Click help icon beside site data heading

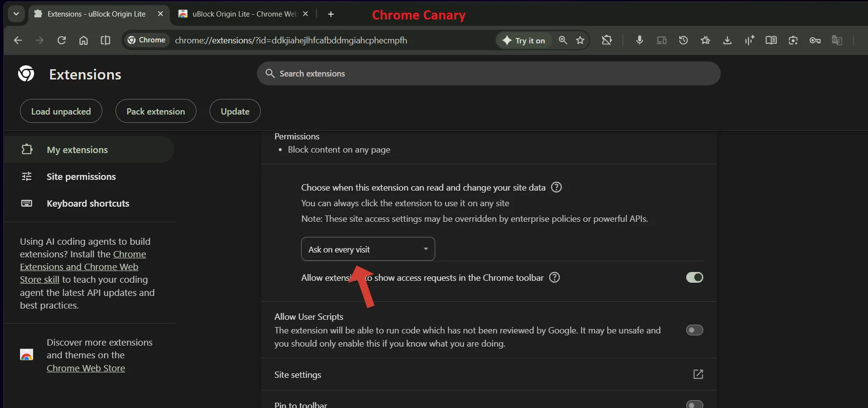(556, 187)
